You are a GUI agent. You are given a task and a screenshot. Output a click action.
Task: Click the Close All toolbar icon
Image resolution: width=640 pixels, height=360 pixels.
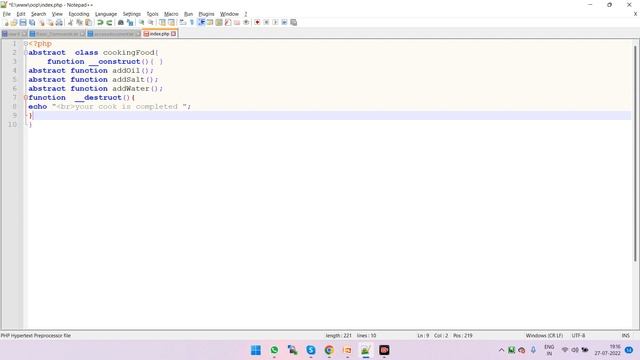point(50,22)
